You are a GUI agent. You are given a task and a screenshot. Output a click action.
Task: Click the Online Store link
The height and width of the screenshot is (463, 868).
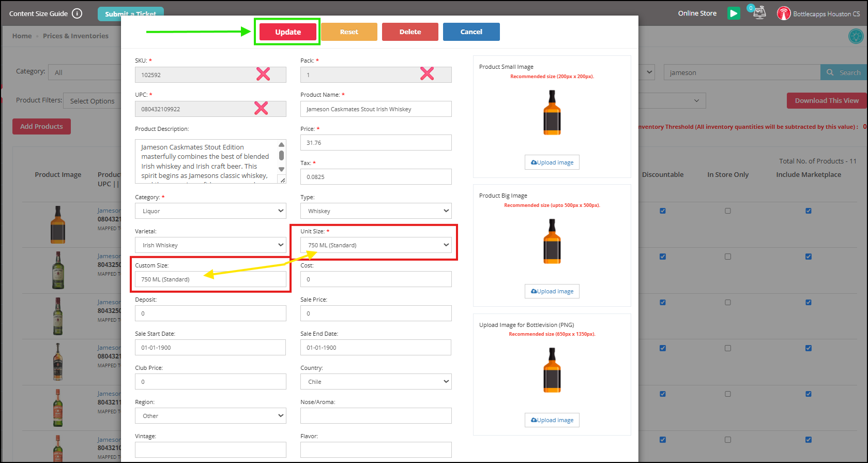(697, 13)
